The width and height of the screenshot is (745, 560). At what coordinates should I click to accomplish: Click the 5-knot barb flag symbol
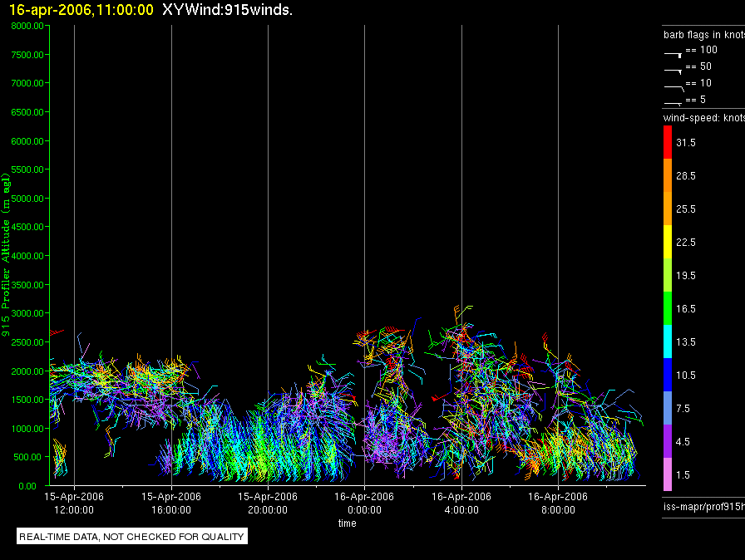[x=673, y=104]
